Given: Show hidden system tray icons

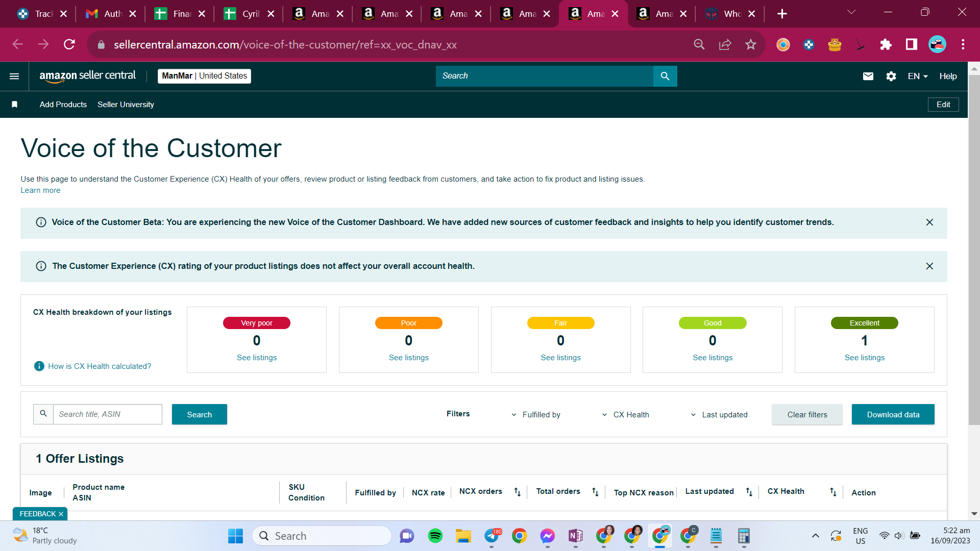Looking at the screenshot, I should (816, 536).
